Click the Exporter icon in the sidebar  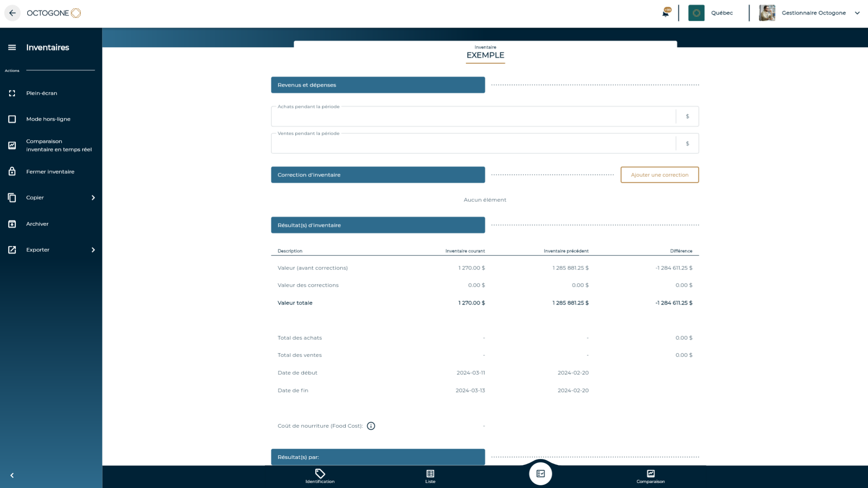[x=12, y=249]
